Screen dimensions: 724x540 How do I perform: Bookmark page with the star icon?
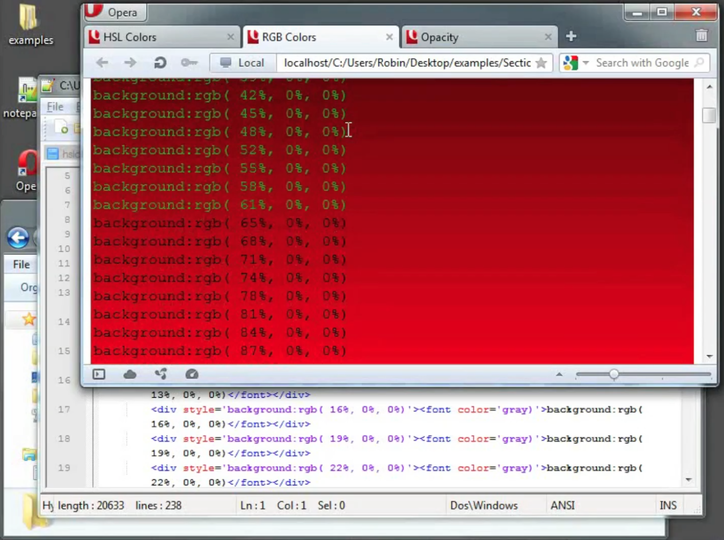coord(541,63)
